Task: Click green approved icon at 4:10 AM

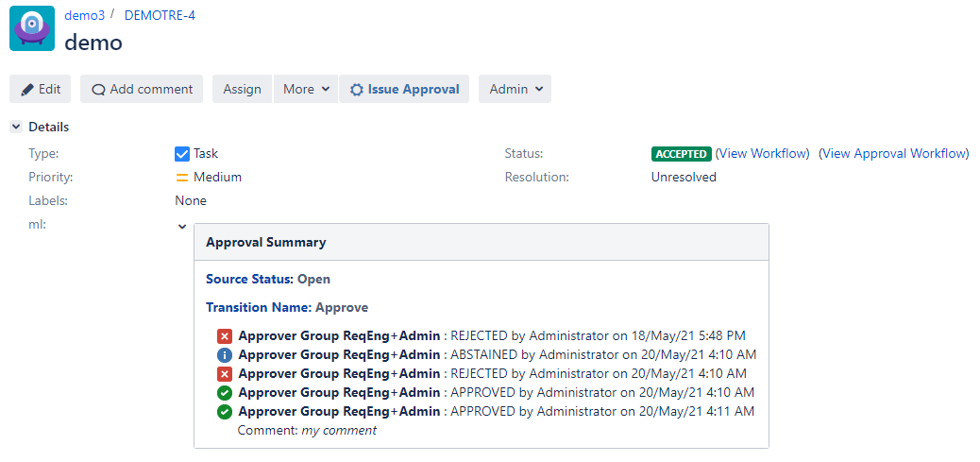Action: tap(225, 393)
